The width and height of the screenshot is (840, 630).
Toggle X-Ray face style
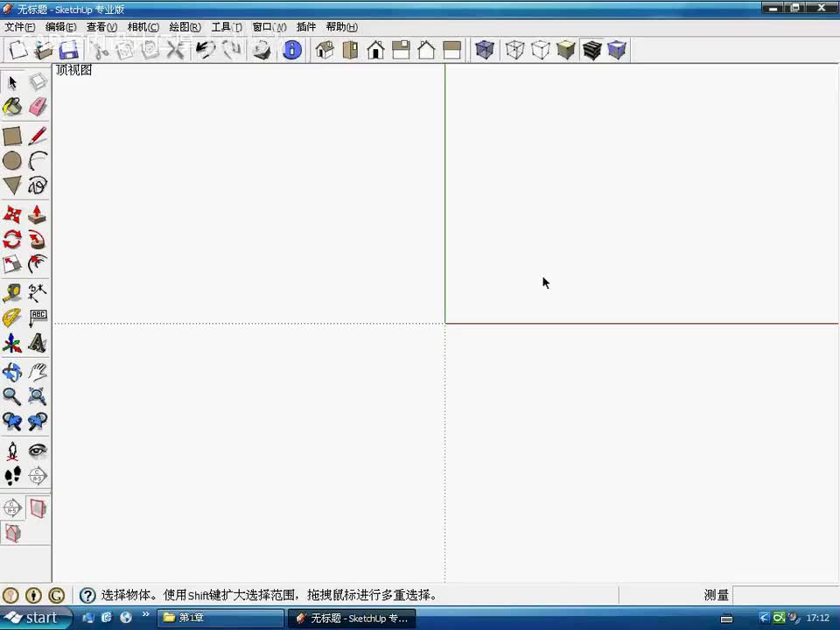[x=484, y=50]
